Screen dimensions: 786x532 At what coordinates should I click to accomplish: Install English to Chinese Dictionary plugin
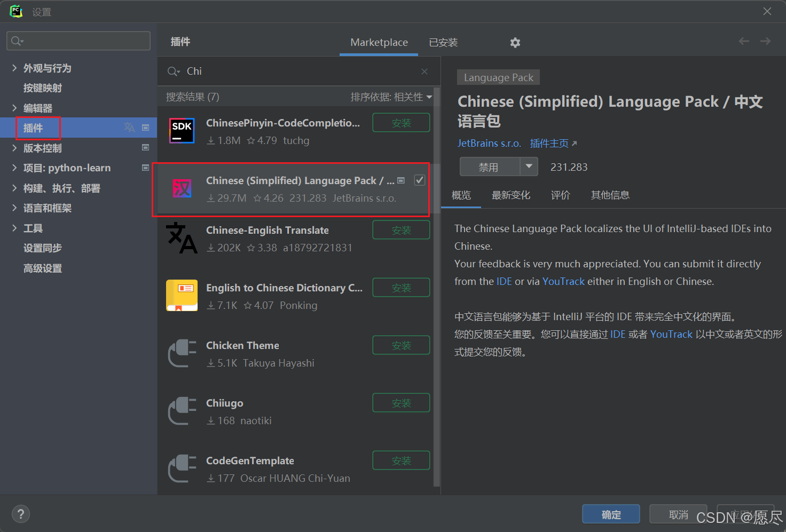(x=401, y=288)
